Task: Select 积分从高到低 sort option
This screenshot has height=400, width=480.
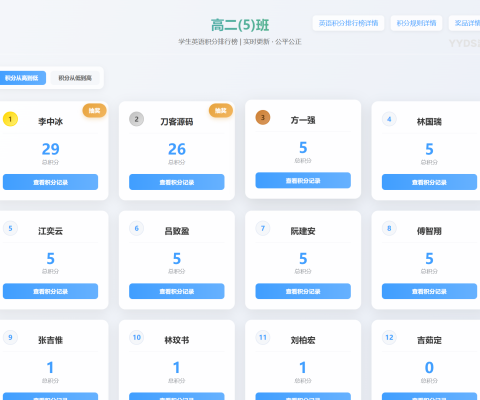Action: click(21, 78)
